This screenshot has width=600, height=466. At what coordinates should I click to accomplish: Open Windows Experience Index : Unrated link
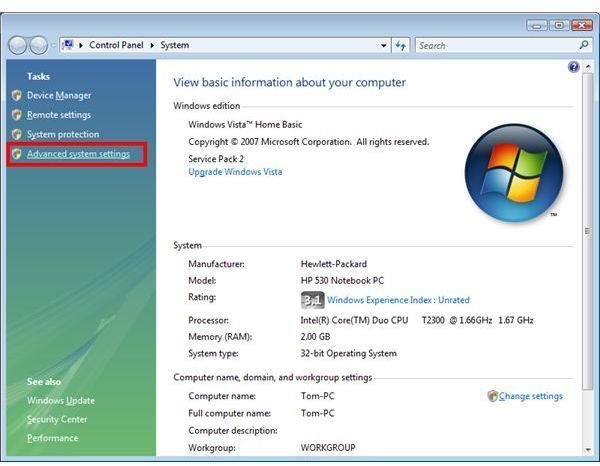coord(398,300)
